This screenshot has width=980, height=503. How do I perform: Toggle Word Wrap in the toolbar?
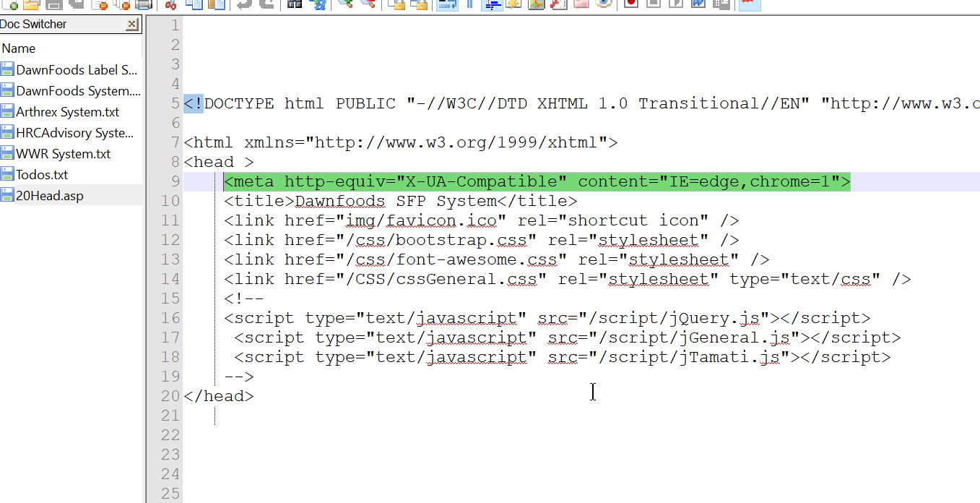coord(447,4)
